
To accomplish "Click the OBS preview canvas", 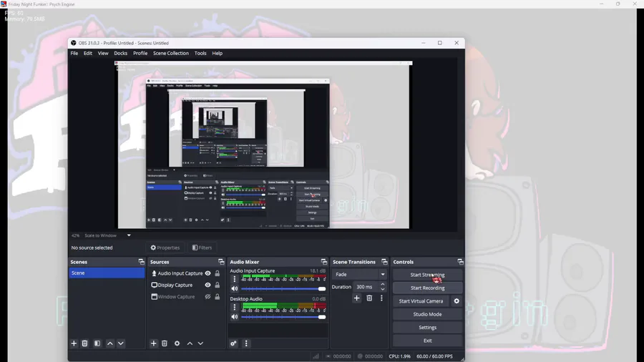I will [x=263, y=145].
